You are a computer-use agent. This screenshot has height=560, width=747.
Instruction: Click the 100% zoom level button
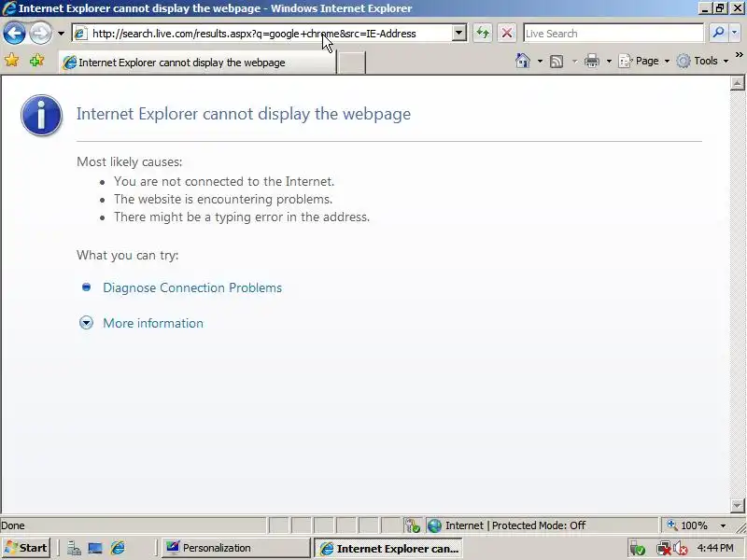[x=687, y=525]
